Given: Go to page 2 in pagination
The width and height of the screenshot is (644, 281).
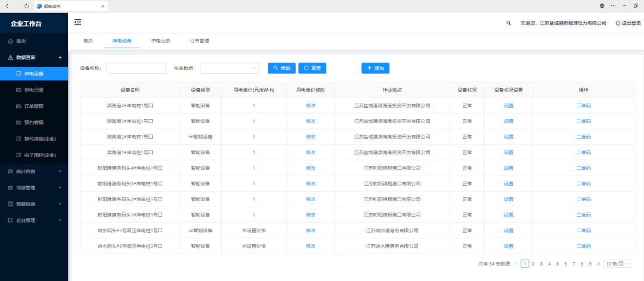Looking at the screenshot, I should pos(533,263).
